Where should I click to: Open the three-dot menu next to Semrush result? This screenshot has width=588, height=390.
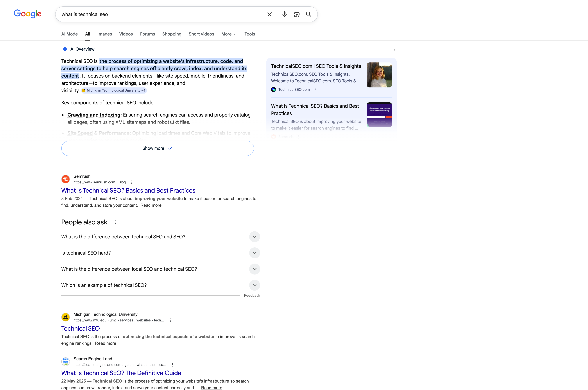click(132, 182)
